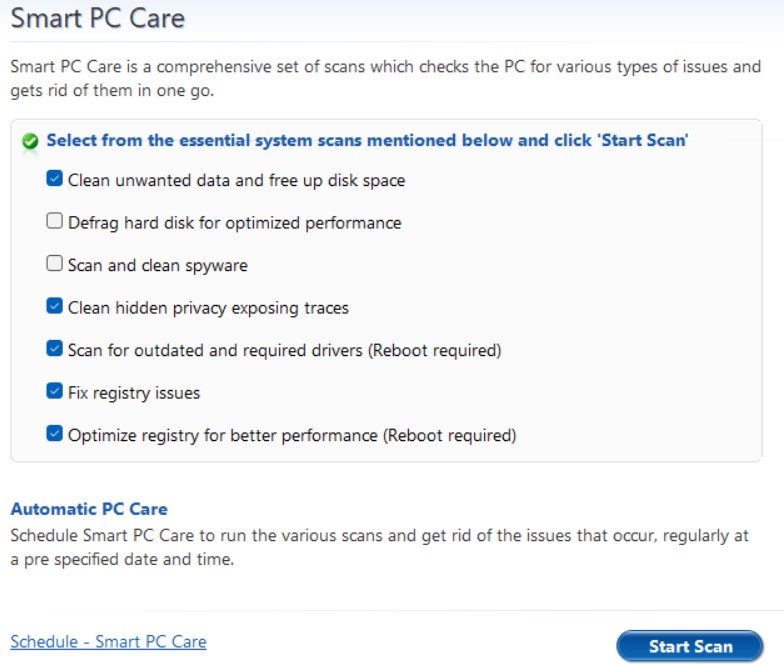The height and width of the screenshot is (664, 784).
Task: Open the 'Schedule - Smart PC Care' link
Action: 108,641
